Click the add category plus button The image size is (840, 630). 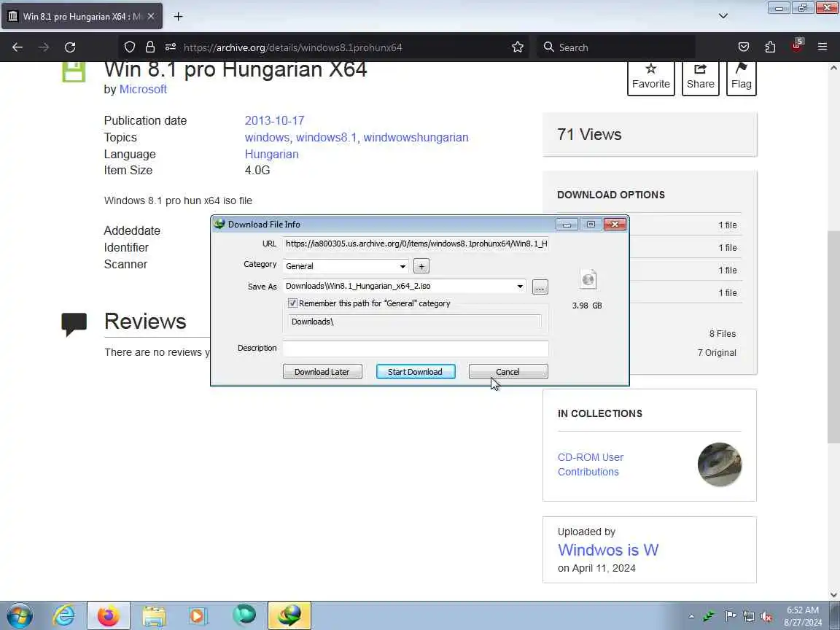[421, 266]
